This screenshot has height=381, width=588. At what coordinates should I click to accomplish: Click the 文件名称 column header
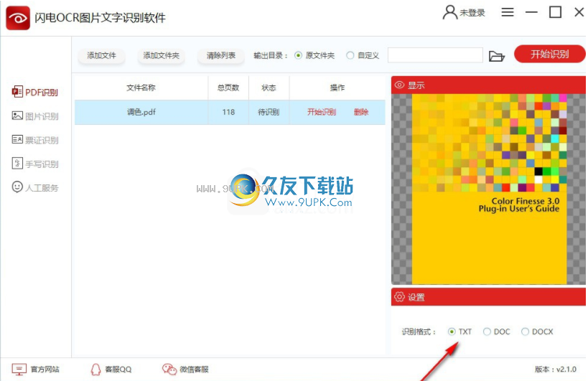click(x=141, y=88)
